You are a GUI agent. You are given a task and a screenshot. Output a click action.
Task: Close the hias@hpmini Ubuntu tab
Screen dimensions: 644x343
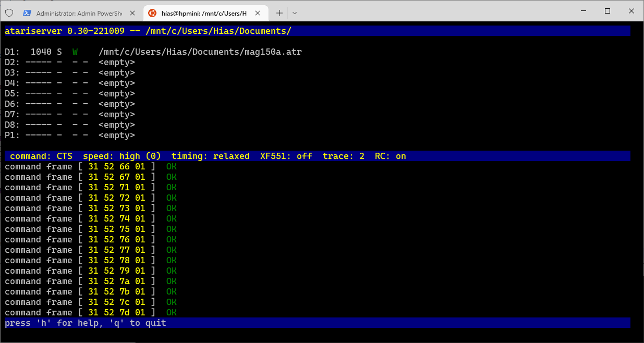(x=258, y=13)
